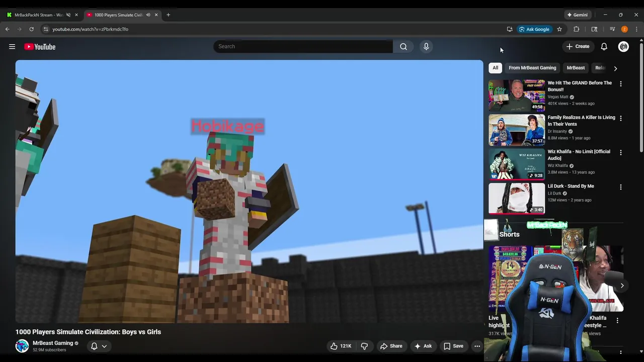Close the MrBackPackN Stream tab
The width and height of the screenshot is (644, 362).
[x=76, y=15]
